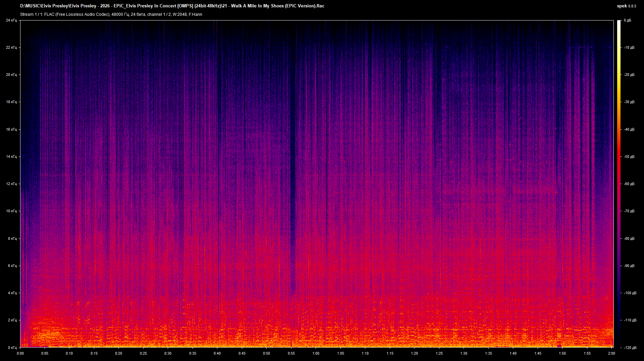Click the -70 дБ level label
The height and width of the screenshot is (361, 644).
(x=629, y=211)
